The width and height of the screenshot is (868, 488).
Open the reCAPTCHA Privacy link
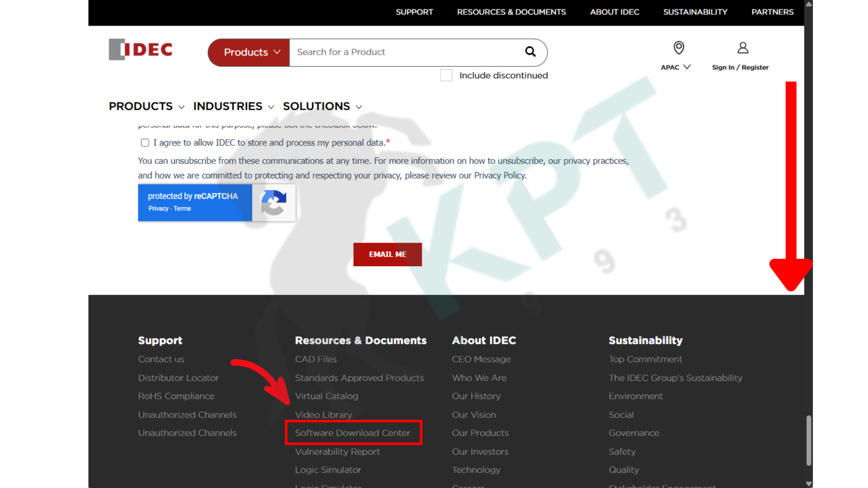click(158, 208)
